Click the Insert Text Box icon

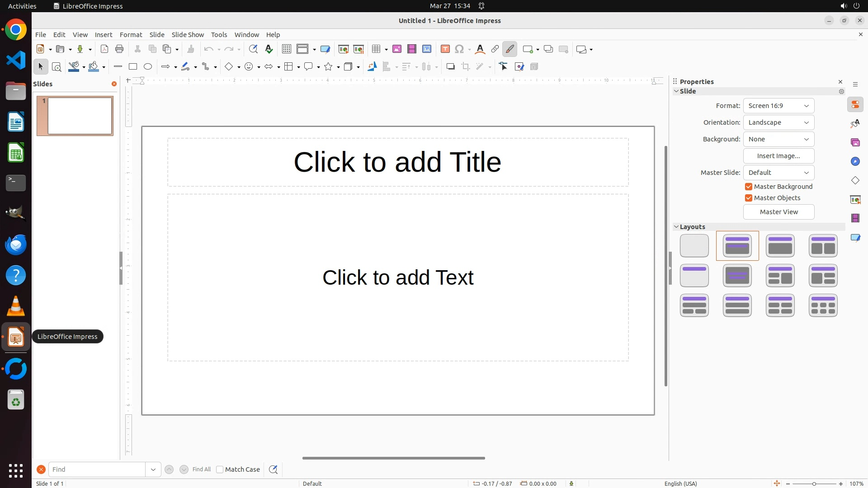[x=445, y=49]
